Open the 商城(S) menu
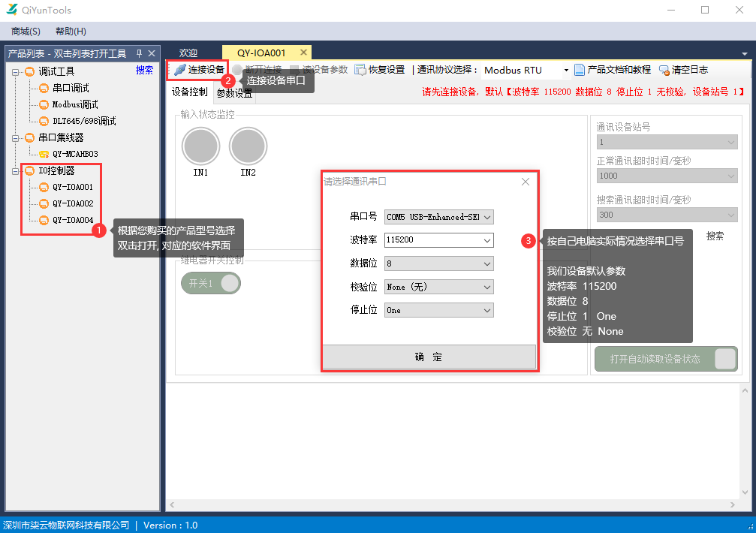This screenshot has width=756, height=533. [25, 31]
